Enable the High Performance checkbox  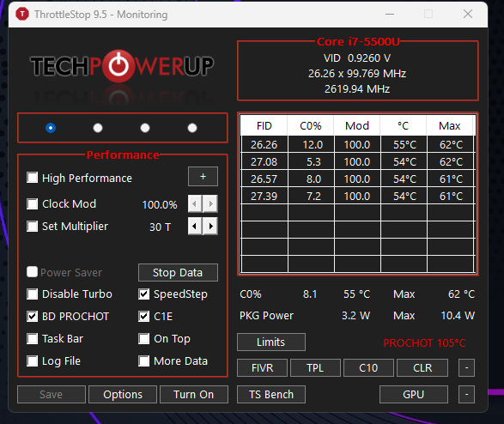pyautogui.click(x=32, y=178)
